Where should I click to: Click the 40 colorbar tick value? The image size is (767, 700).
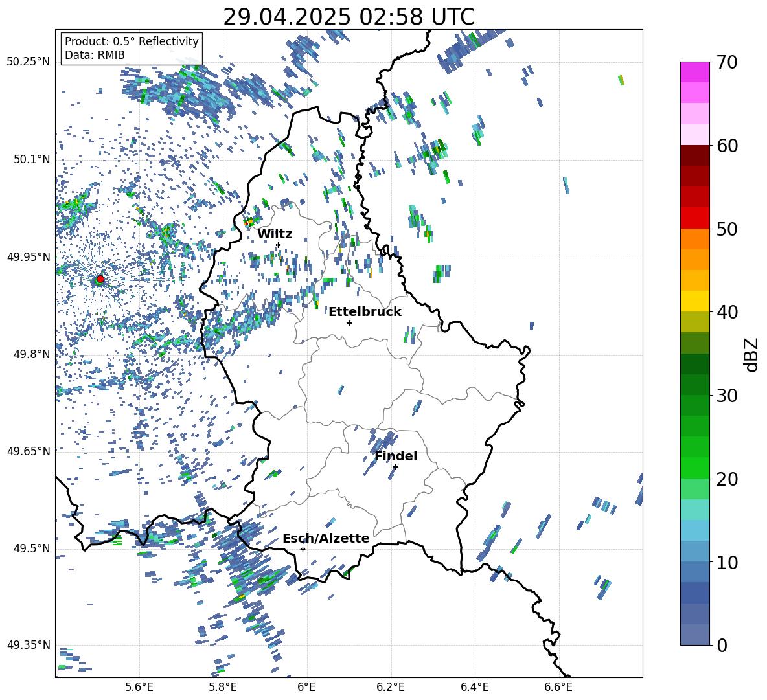click(x=727, y=312)
